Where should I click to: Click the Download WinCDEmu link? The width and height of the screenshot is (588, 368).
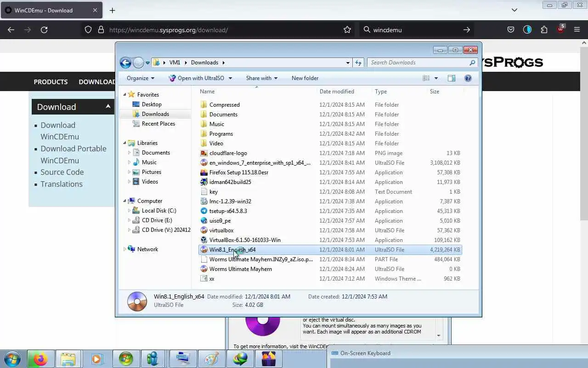coord(60,131)
